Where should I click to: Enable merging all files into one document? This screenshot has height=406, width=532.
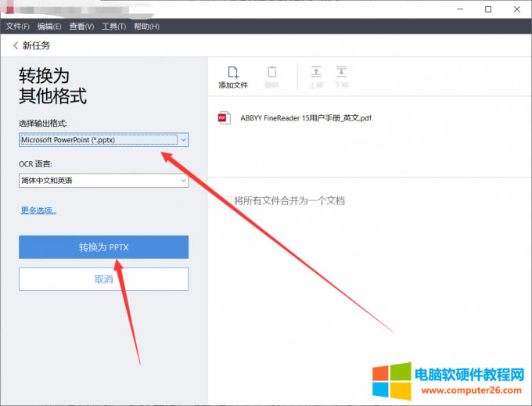(x=227, y=201)
